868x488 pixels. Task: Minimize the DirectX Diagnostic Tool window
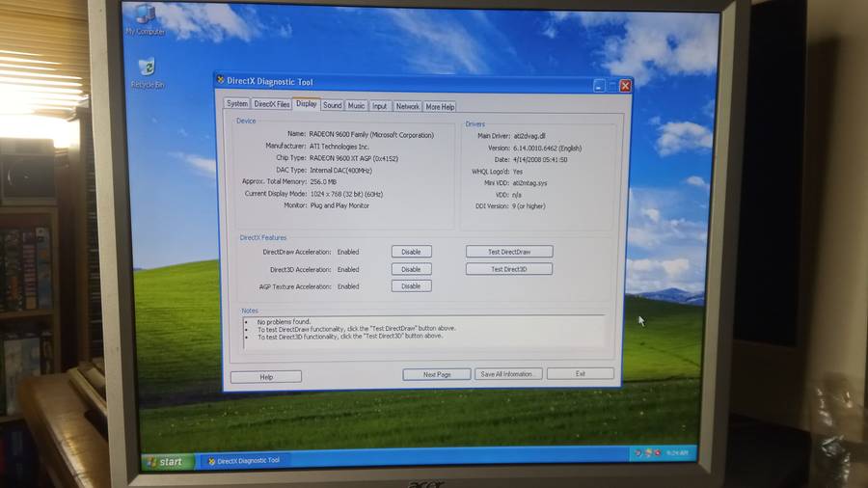[x=599, y=86]
